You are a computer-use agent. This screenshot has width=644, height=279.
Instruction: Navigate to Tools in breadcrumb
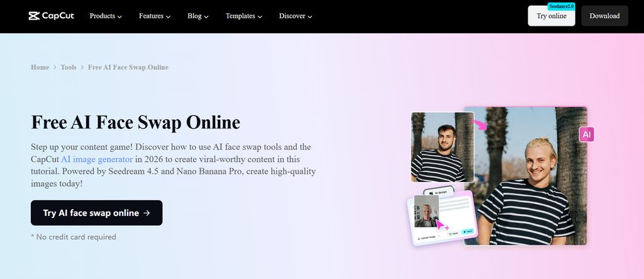[x=69, y=67]
